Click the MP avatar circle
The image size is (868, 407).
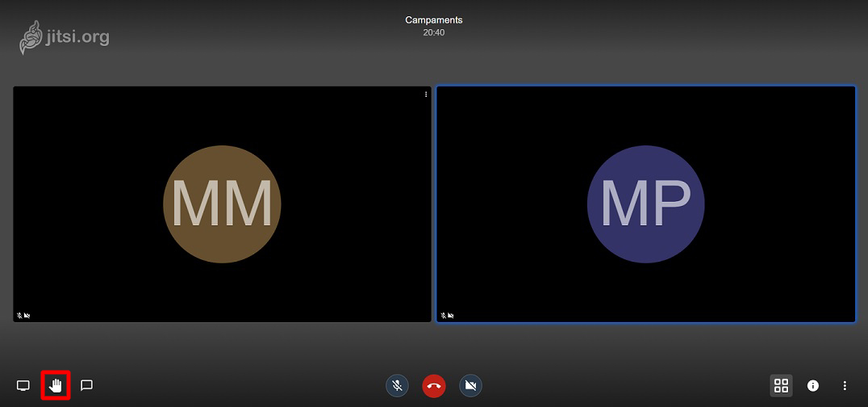click(x=646, y=204)
